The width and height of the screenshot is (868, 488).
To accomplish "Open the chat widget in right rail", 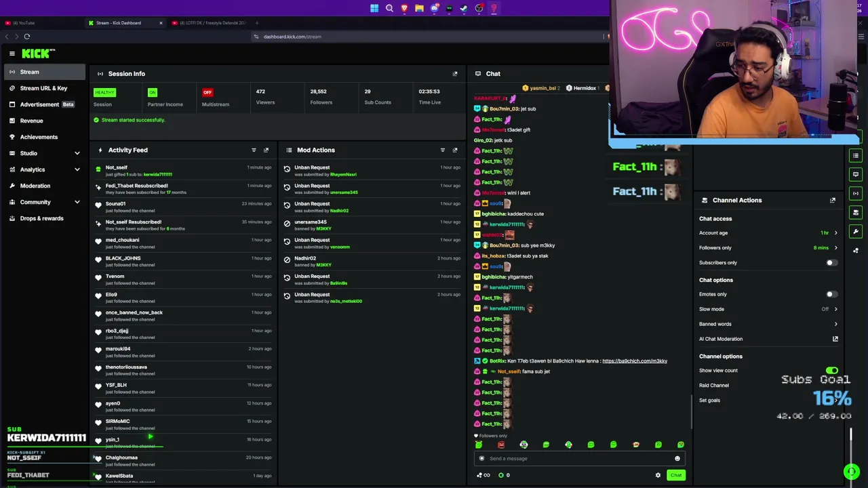I will coord(856,175).
